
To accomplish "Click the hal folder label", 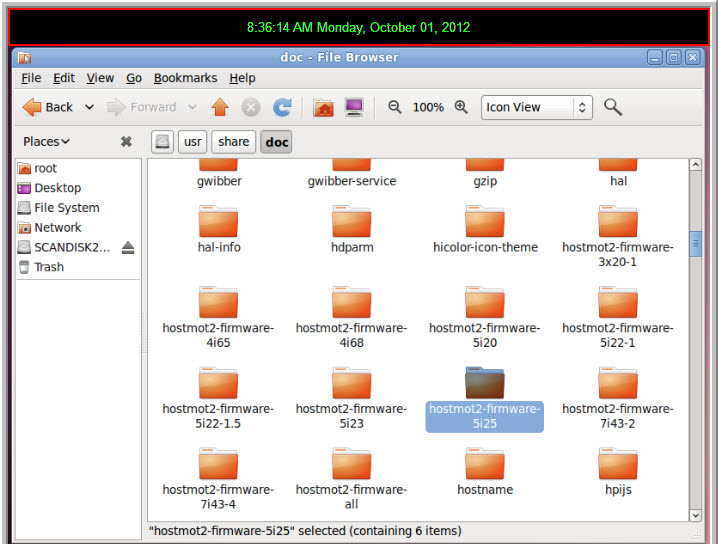I will [x=618, y=181].
